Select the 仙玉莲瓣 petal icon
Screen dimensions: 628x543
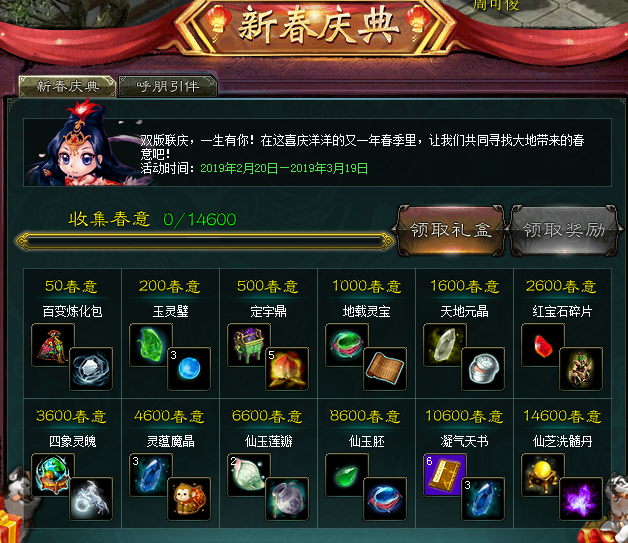tap(249, 475)
